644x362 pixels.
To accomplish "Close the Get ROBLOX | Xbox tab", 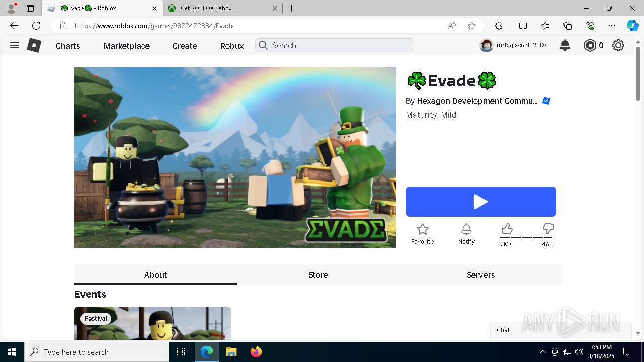I will pyautogui.click(x=275, y=8).
